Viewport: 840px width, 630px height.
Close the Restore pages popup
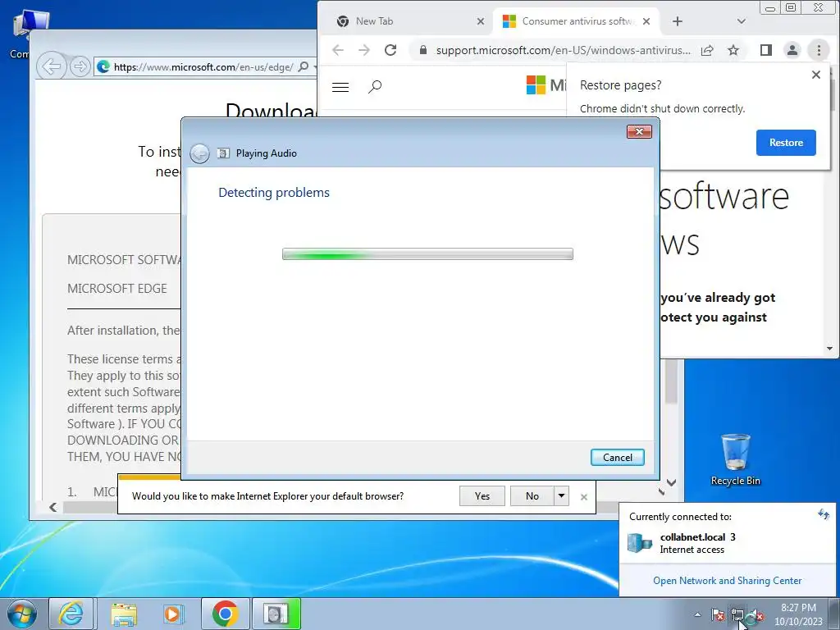click(816, 75)
